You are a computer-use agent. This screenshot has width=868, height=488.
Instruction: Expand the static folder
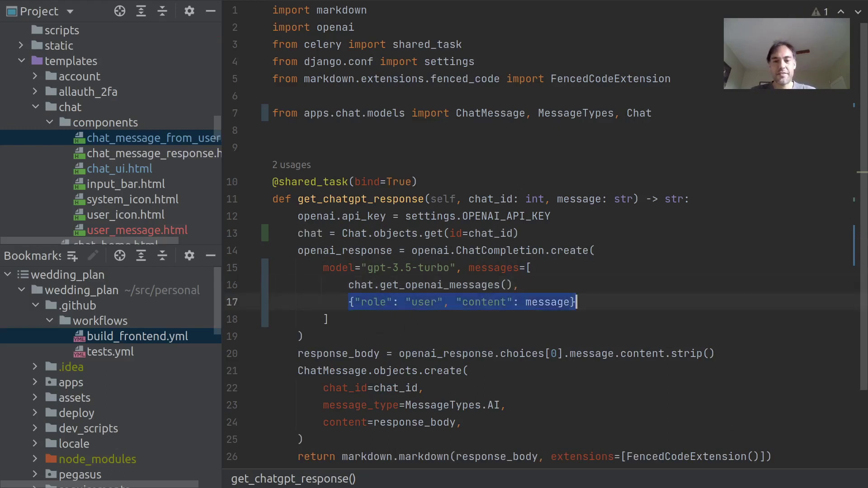click(x=21, y=45)
